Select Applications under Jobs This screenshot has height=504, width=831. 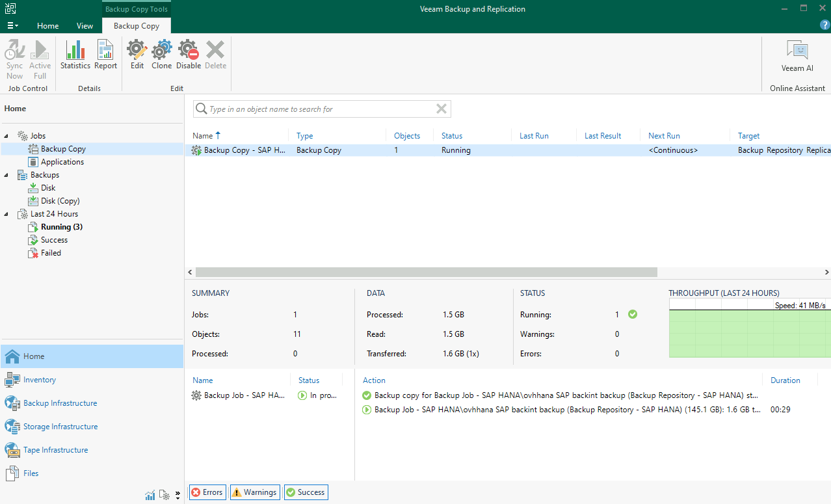coord(62,162)
